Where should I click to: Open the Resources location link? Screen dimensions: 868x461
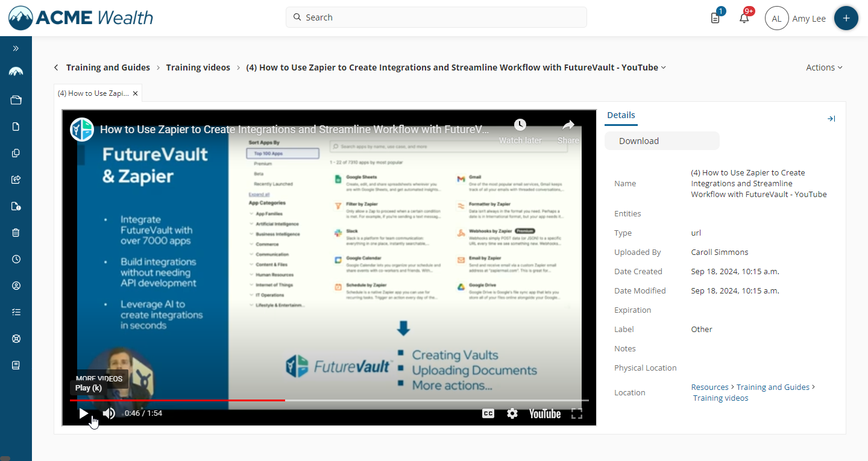click(x=710, y=387)
